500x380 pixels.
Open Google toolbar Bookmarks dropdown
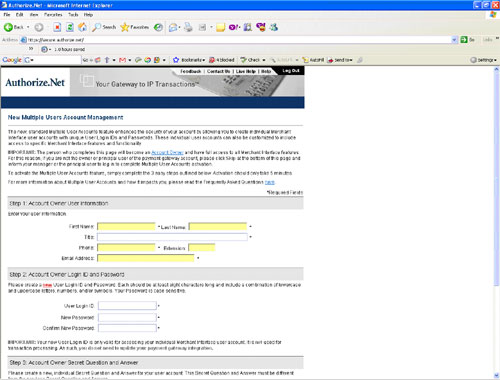[189, 60]
